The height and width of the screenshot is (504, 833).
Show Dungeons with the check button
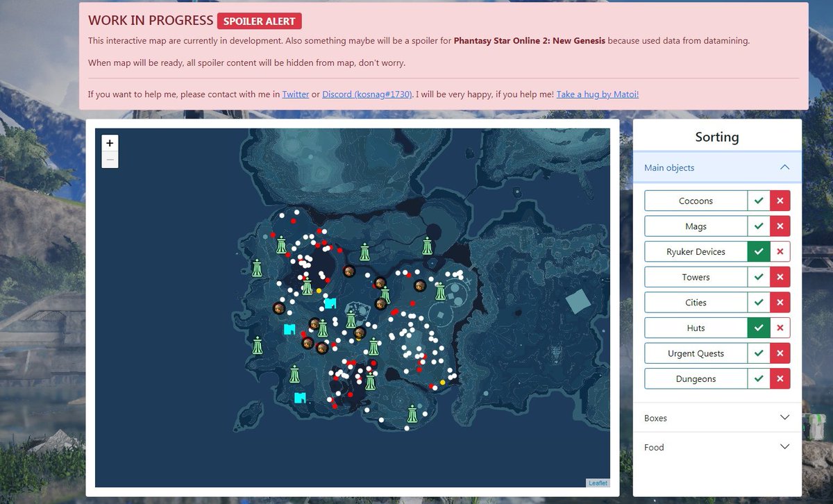pos(759,379)
